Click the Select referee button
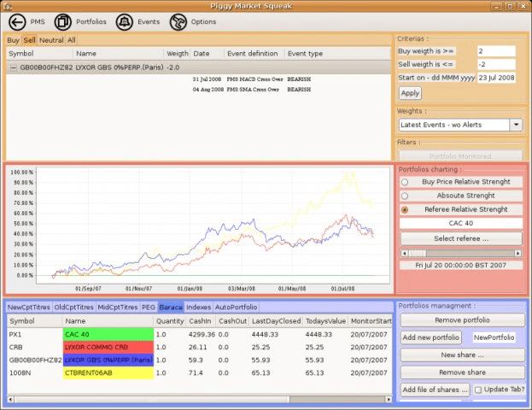This screenshot has height=410, width=532. point(461,238)
